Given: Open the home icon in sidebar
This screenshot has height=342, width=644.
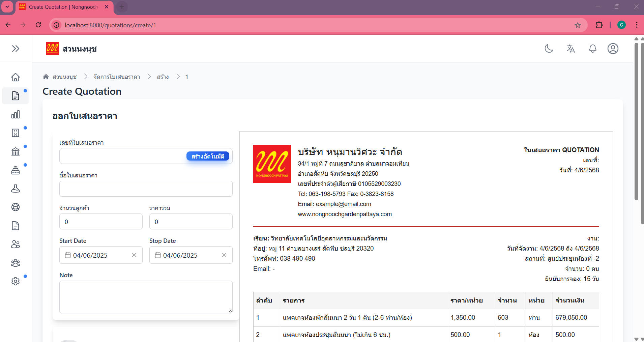Looking at the screenshot, I should click(x=16, y=77).
